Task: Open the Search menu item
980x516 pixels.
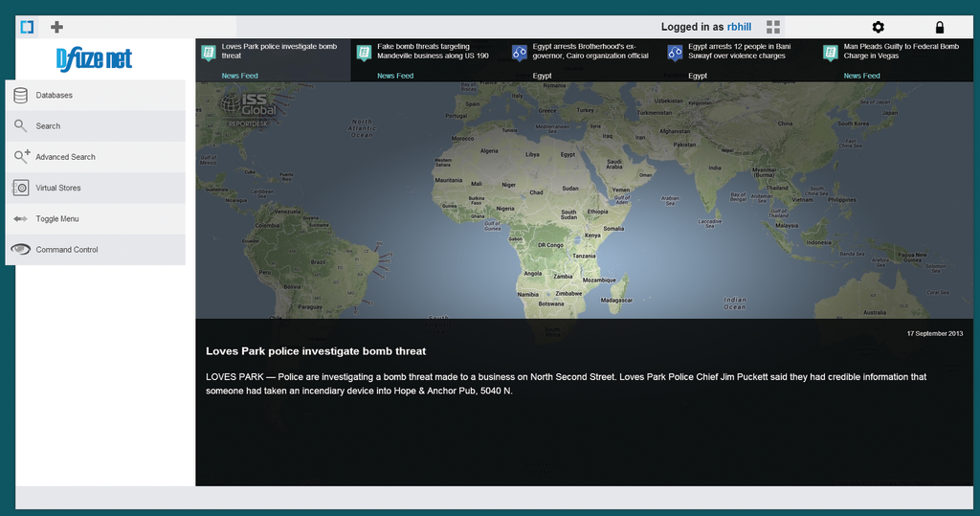Action: pyautogui.click(x=48, y=126)
